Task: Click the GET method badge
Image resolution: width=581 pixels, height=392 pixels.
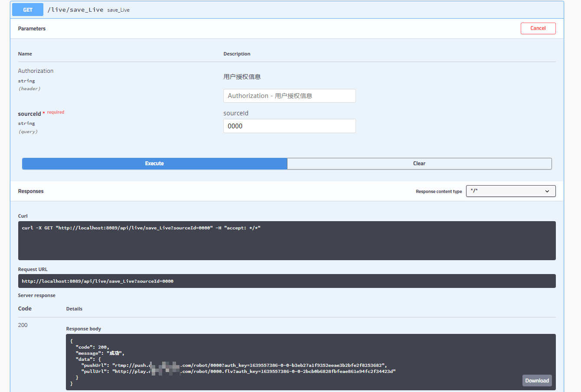Action: tap(28, 10)
